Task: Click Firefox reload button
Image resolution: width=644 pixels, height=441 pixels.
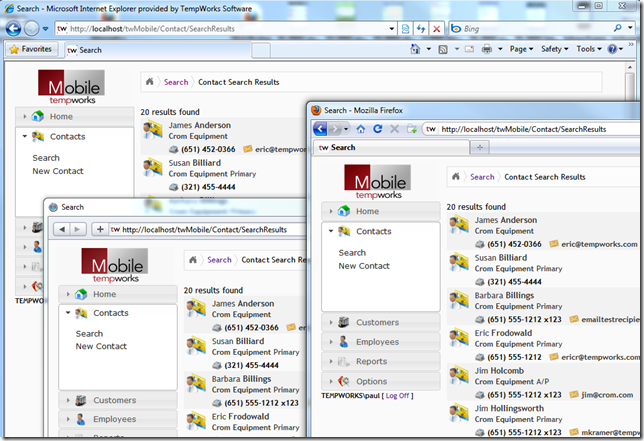Action: (378, 129)
